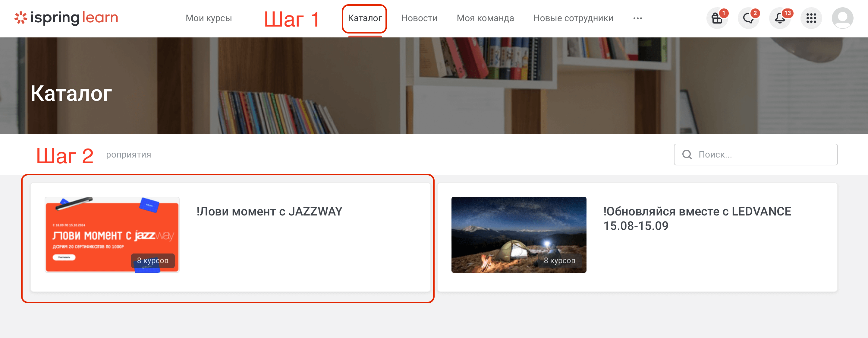This screenshot has height=338, width=868.
Task: Go to the Мои курсы tab
Action: (209, 18)
